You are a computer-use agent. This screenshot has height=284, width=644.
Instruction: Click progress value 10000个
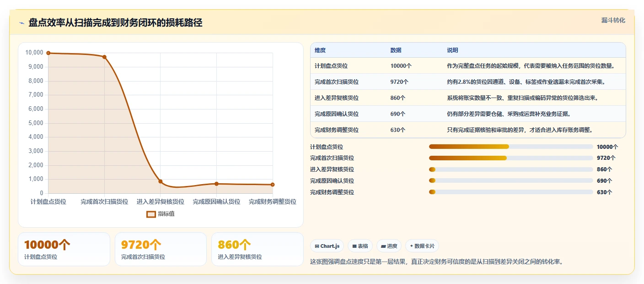point(607,147)
